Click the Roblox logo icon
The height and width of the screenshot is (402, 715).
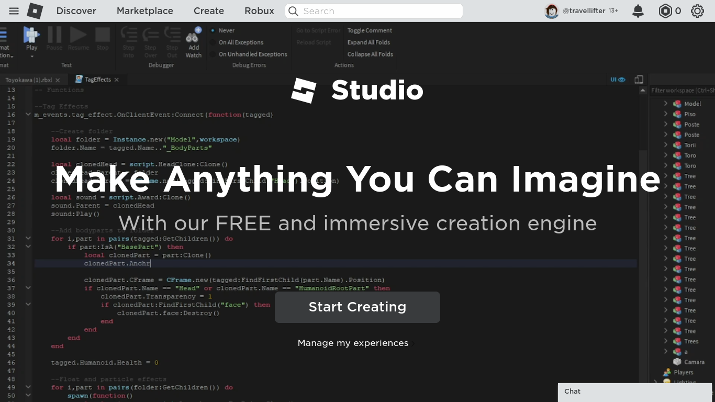coord(35,10)
